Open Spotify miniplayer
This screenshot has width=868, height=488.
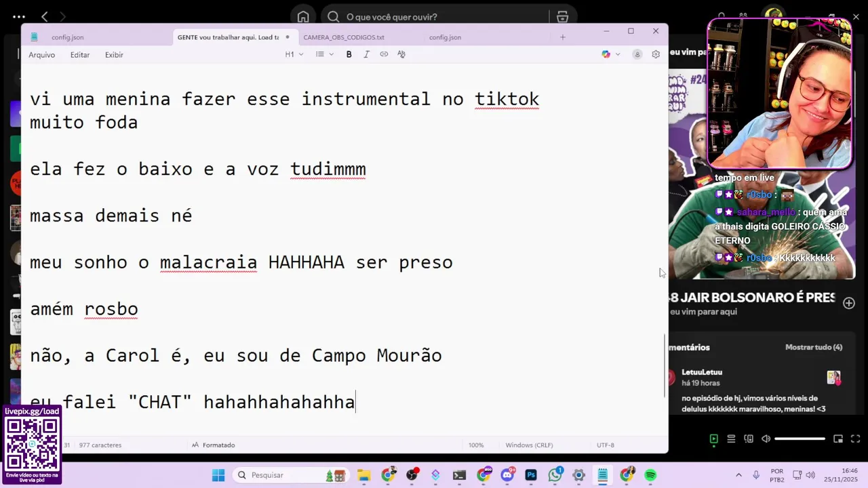(x=838, y=439)
